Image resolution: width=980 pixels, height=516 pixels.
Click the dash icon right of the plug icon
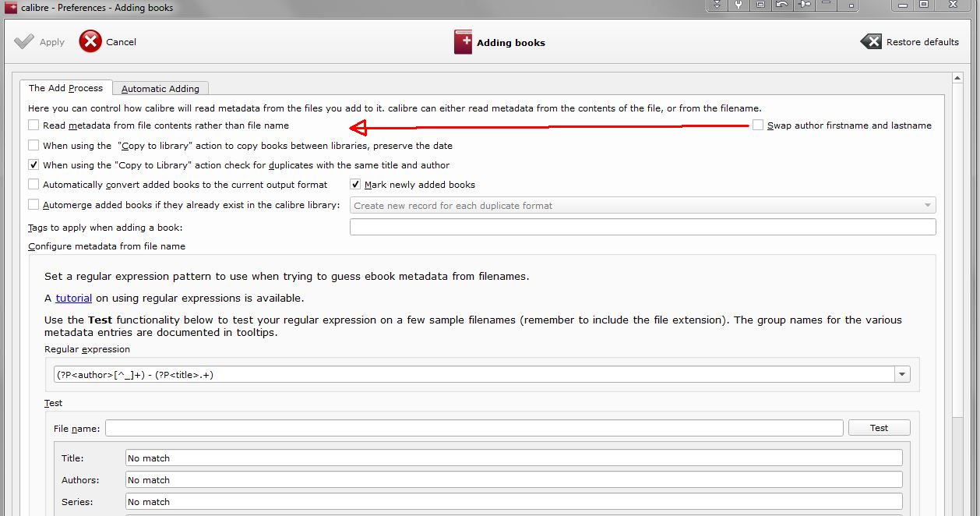coord(827,4)
